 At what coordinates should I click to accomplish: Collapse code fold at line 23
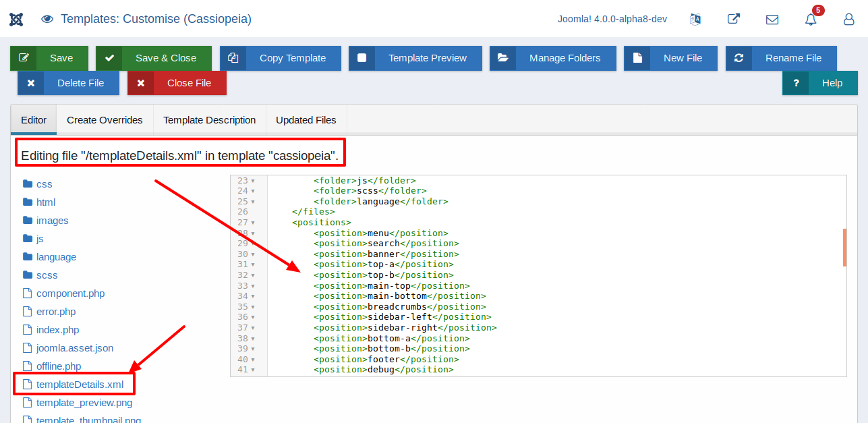[x=253, y=181]
